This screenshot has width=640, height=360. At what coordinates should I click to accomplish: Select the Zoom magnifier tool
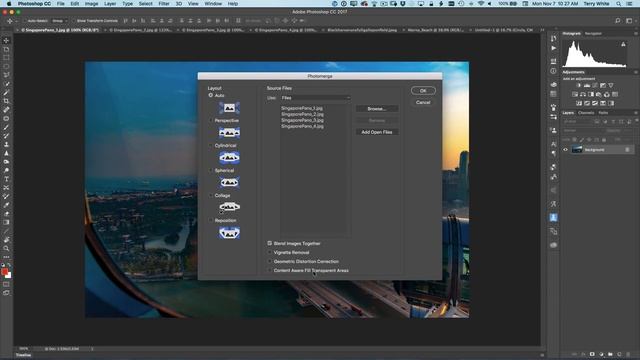(6, 248)
